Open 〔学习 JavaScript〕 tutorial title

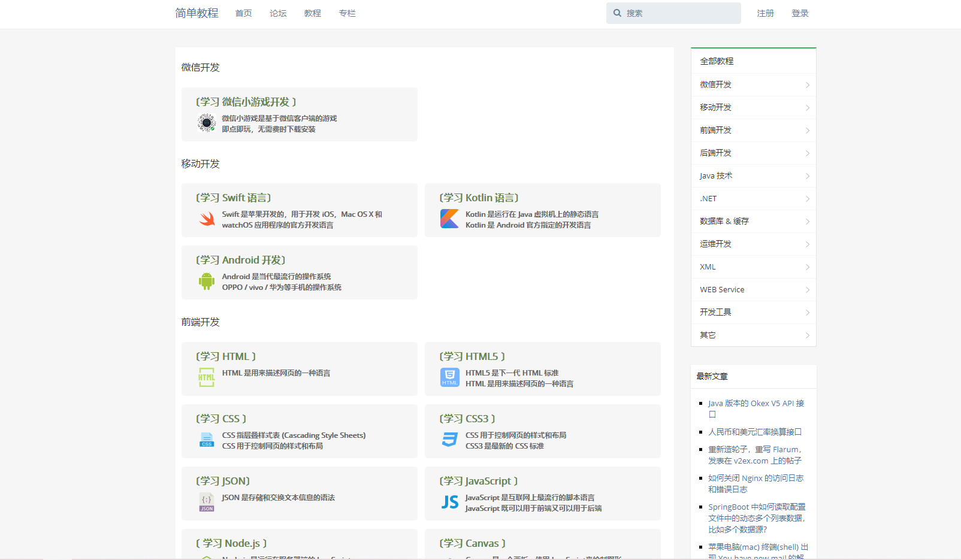(x=479, y=481)
